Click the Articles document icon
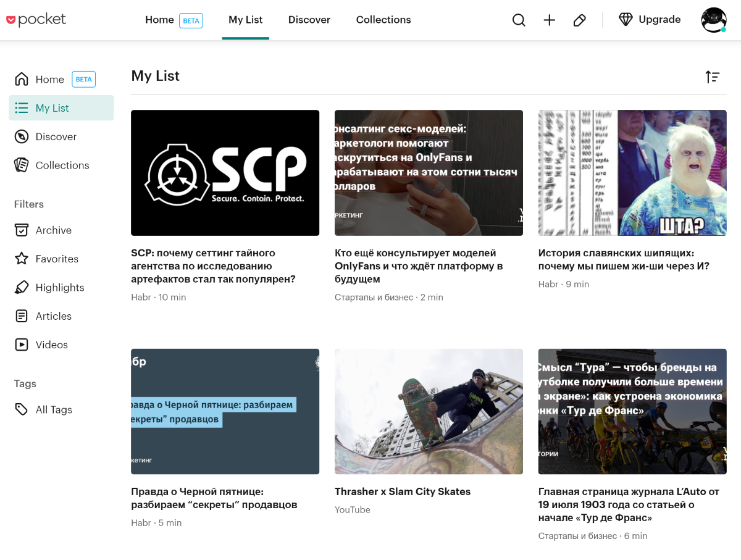Image resolution: width=741 pixels, height=560 pixels. (x=22, y=316)
